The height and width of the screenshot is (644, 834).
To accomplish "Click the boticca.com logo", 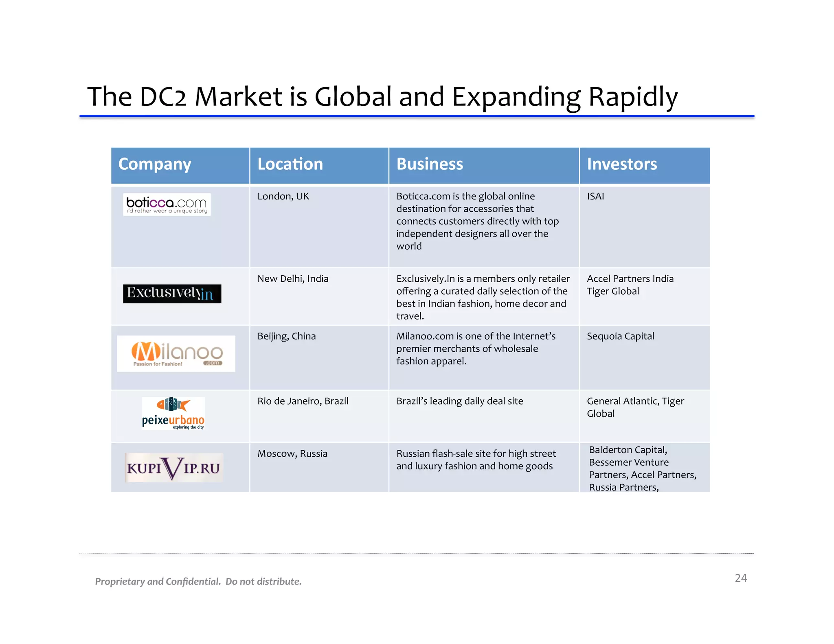I will click(x=167, y=204).
